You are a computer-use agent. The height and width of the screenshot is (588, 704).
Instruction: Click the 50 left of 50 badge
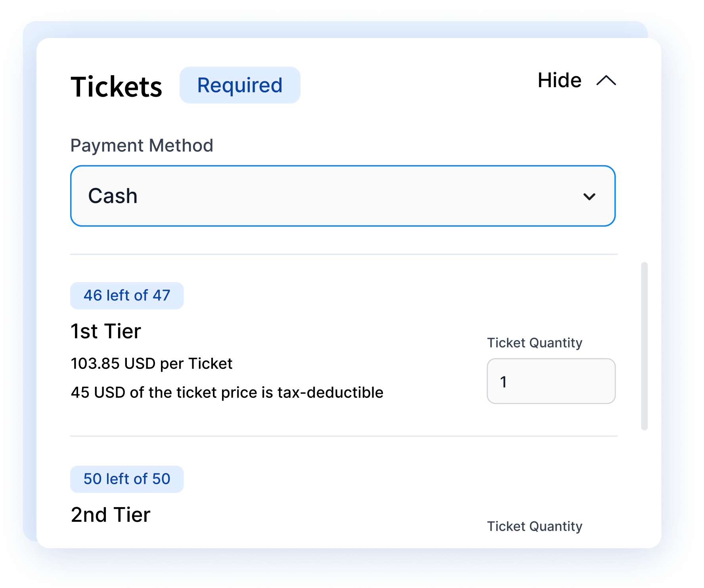click(127, 479)
